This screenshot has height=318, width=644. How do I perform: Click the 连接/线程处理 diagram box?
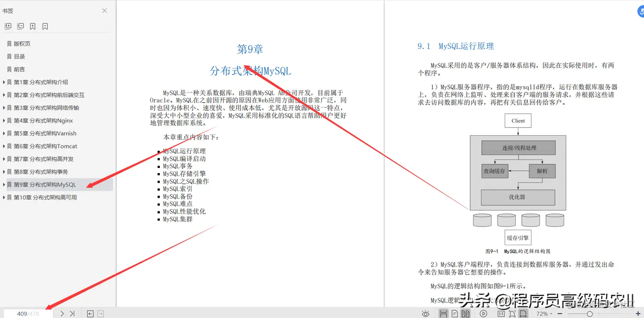pyautogui.click(x=518, y=148)
